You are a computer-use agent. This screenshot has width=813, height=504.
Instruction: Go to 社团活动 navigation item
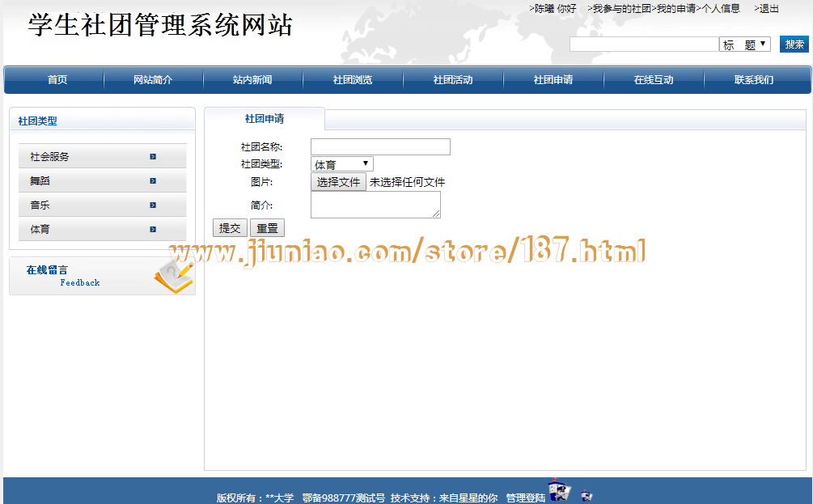(x=453, y=80)
